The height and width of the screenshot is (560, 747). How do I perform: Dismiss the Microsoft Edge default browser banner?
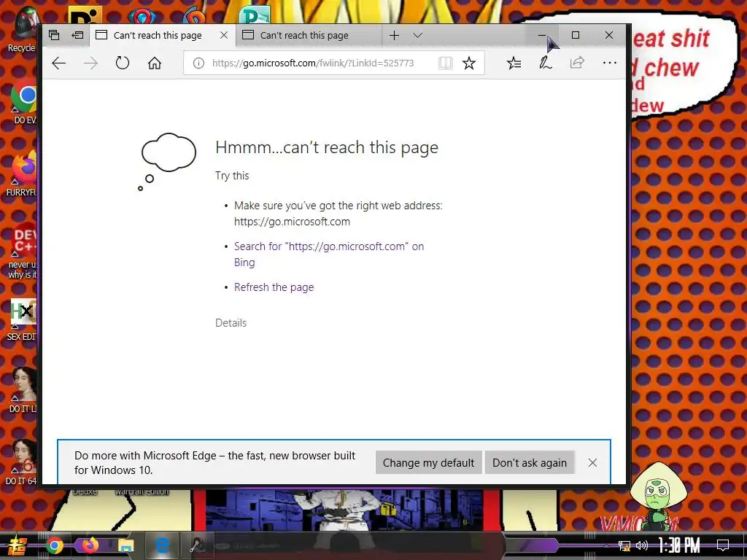592,463
